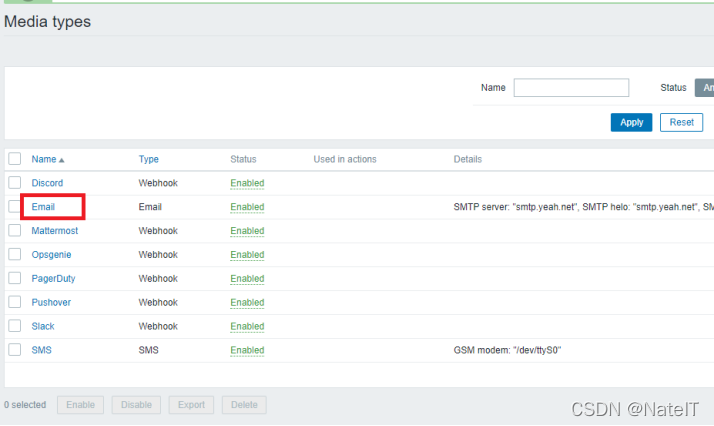Check the Mattermost row checkbox
The image size is (714, 426).
click(15, 230)
